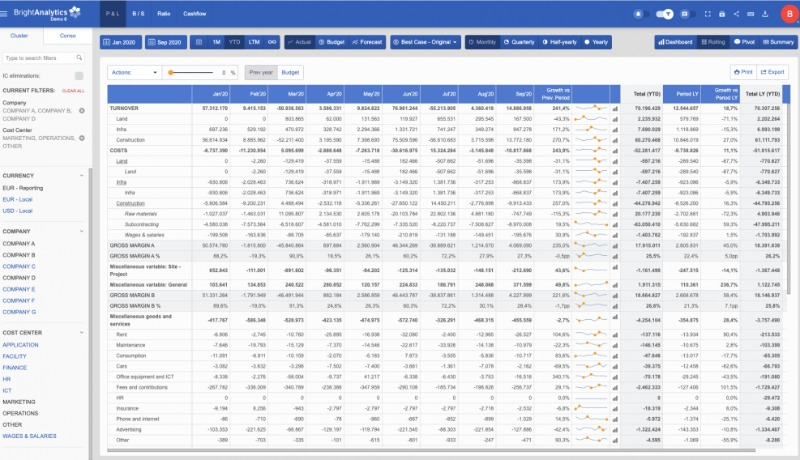
Task: Open the Cluster sidebar tab
Action: 19,36
